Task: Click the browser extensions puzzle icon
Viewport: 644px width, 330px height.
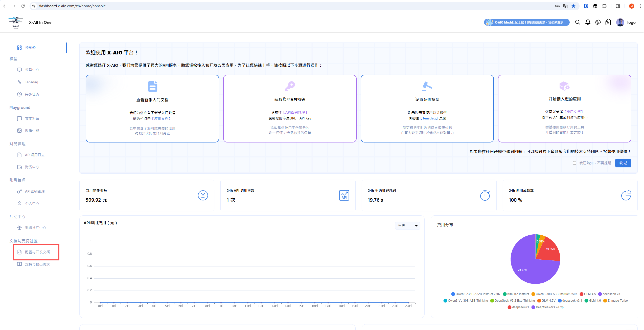Action: coord(604,6)
